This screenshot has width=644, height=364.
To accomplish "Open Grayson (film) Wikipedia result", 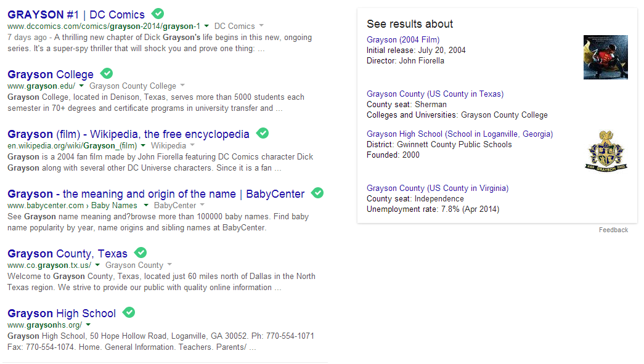I will 128,134.
